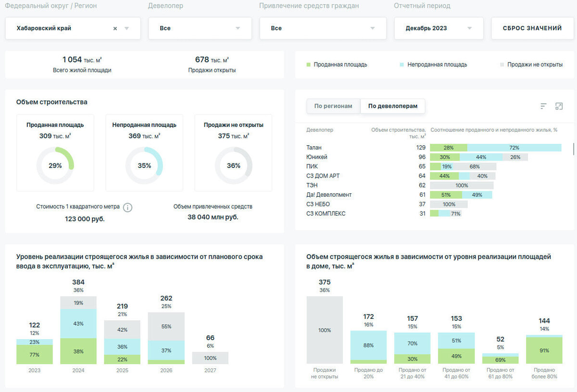The width and height of the screenshot is (577, 392).
Task: Click the 43% unsold segment of 2024 bar
Action: 78,325
